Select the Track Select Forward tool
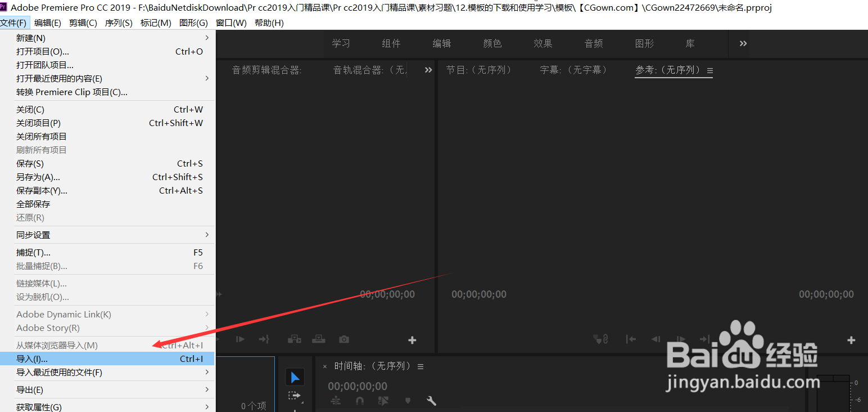Screen dimensions: 868x412 (x=295, y=396)
